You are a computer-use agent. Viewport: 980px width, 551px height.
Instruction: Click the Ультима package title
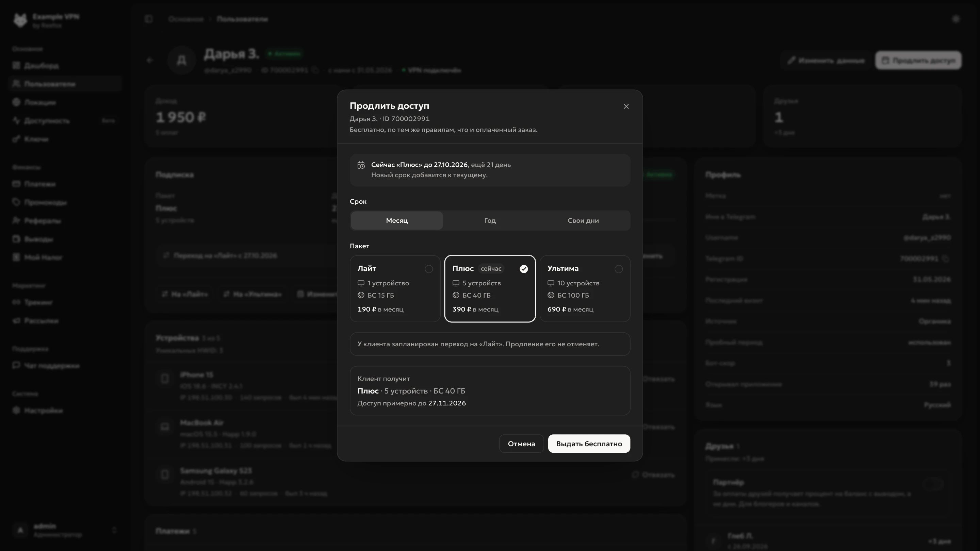point(563,268)
